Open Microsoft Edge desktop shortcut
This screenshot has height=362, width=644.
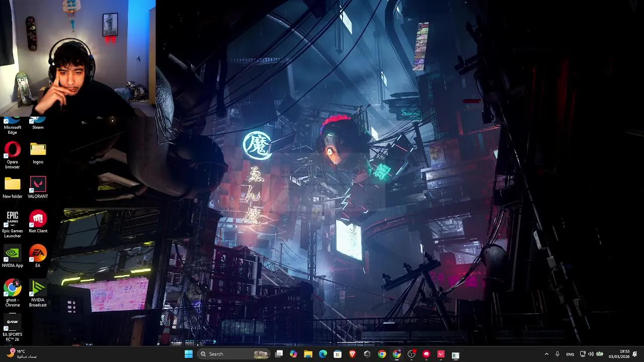[13, 126]
